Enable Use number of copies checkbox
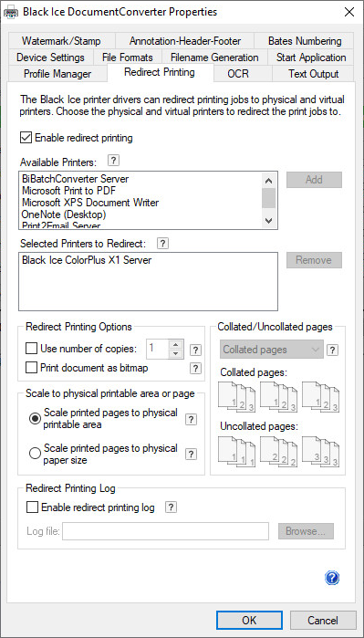This screenshot has width=364, height=638. (31, 349)
